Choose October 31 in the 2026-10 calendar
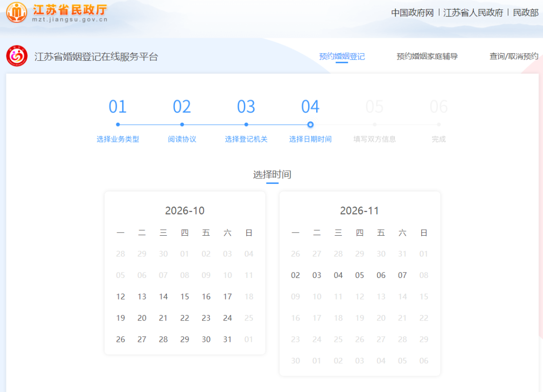Image resolution: width=543 pixels, height=392 pixels. [x=228, y=339]
